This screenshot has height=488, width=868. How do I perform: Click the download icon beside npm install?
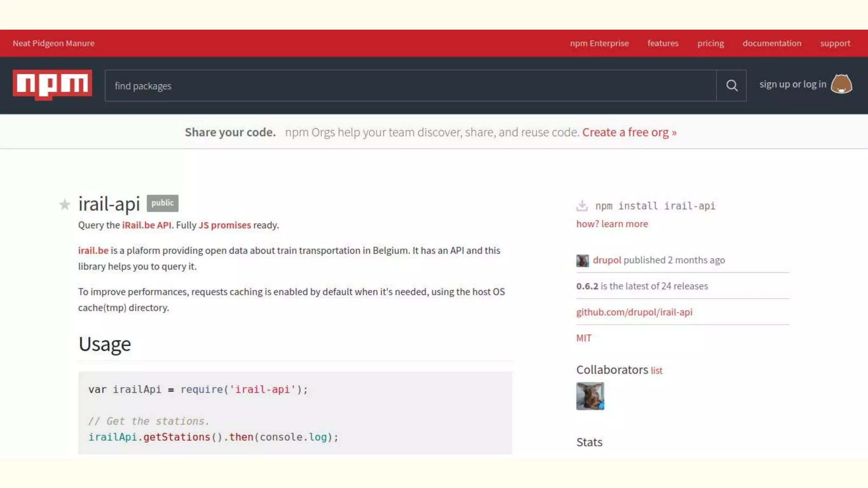pyautogui.click(x=582, y=206)
